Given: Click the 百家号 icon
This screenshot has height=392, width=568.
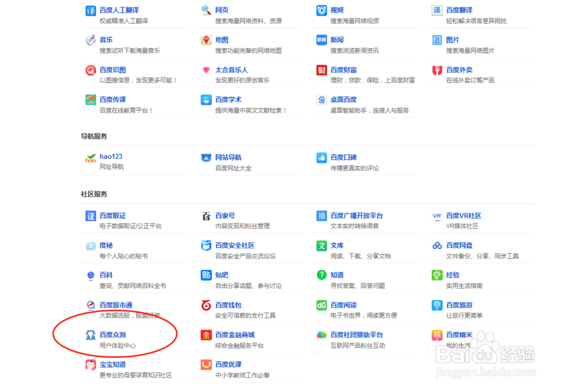Looking at the screenshot, I should (206, 216).
